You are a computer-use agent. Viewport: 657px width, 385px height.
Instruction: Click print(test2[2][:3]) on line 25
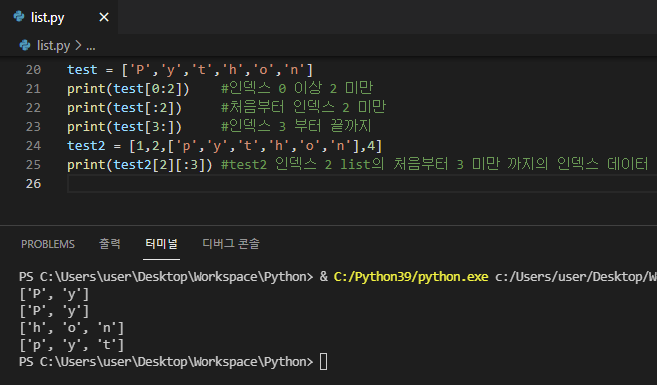pyautogui.click(x=140, y=165)
